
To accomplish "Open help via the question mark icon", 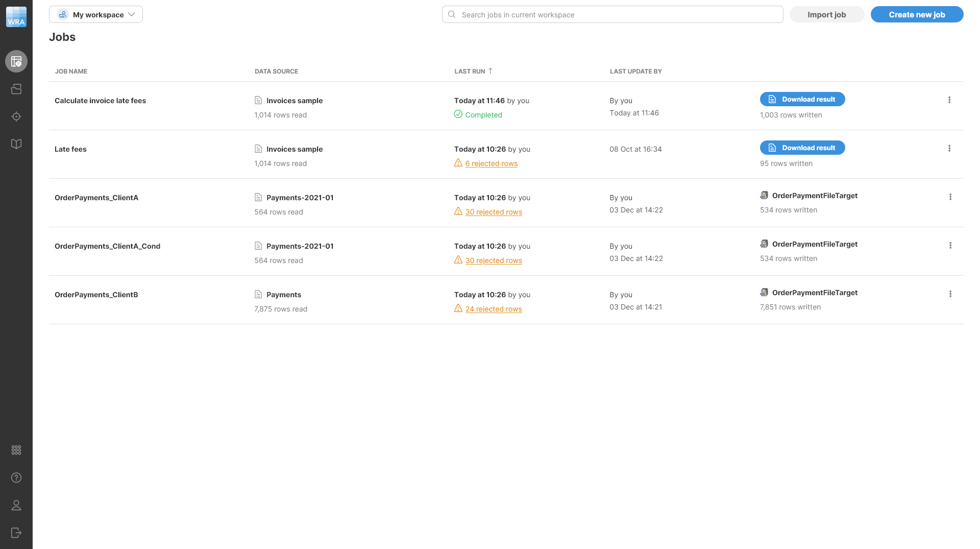I will (16, 478).
